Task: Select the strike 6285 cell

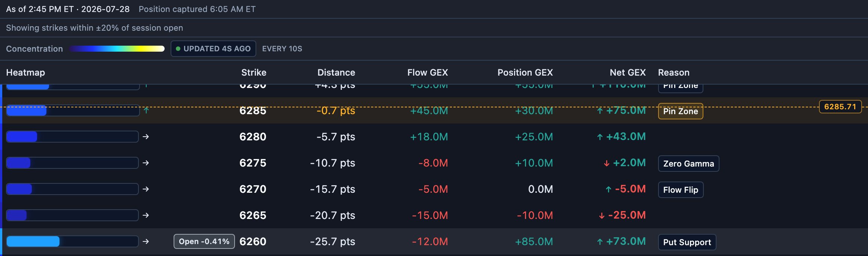Action: [253, 111]
